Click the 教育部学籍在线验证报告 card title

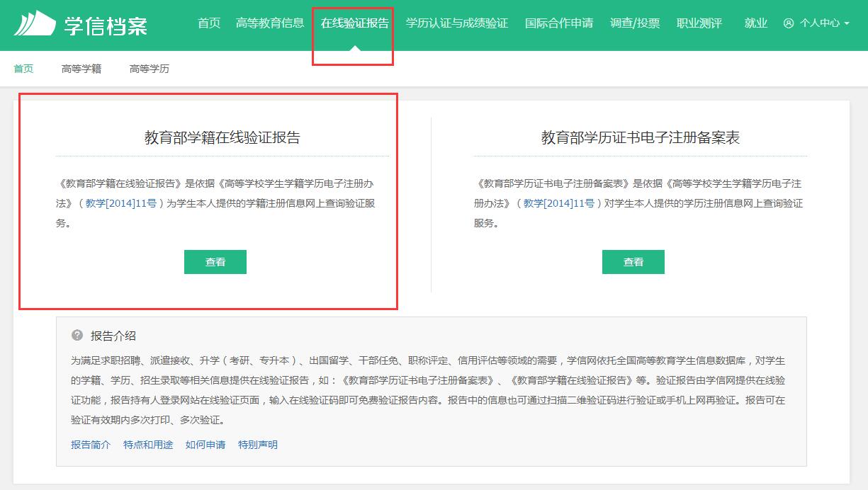point(222,137)
